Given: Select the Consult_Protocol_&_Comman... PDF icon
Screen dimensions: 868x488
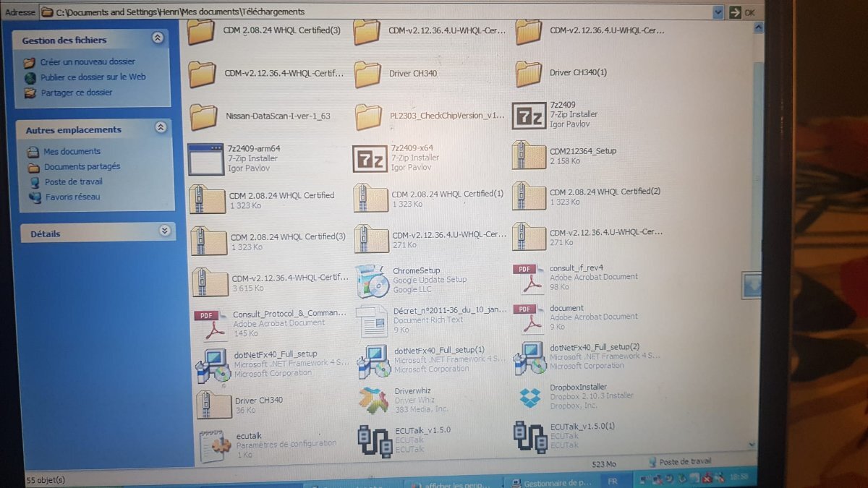Looking at the screenshot, I should 211,325.
